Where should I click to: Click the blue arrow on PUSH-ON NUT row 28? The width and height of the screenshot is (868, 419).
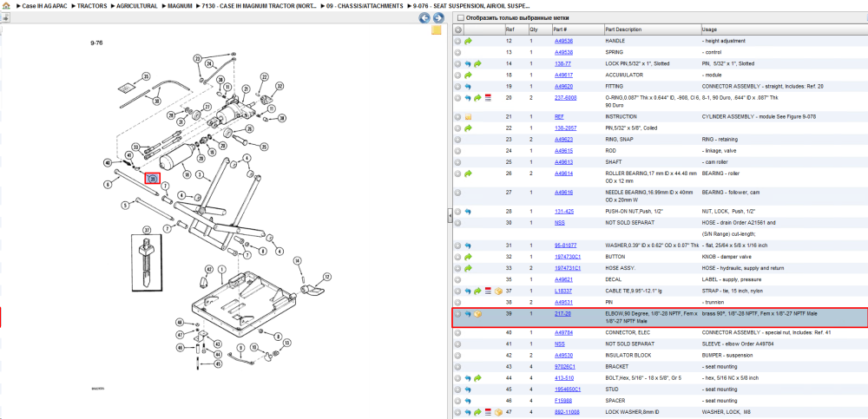tap(469, 212)
